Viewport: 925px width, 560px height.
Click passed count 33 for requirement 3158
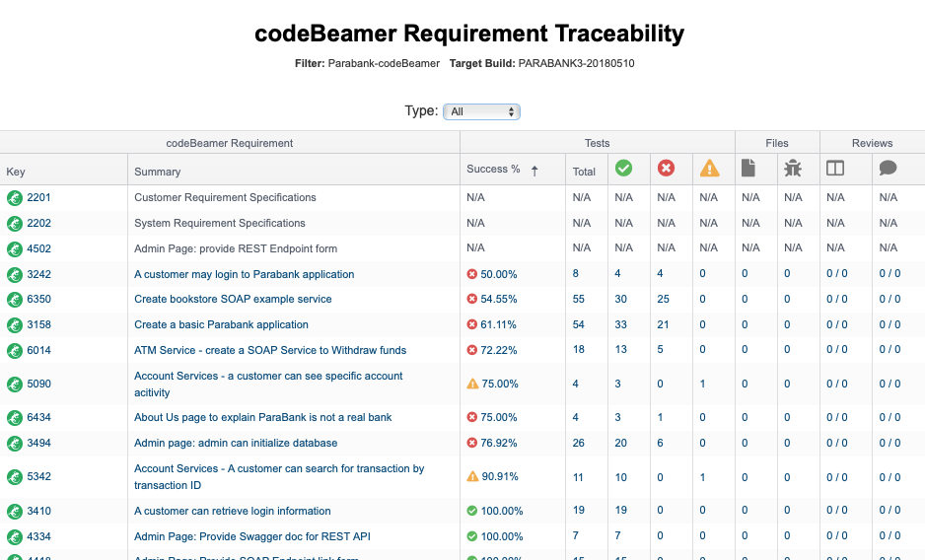tap(621, 324)
